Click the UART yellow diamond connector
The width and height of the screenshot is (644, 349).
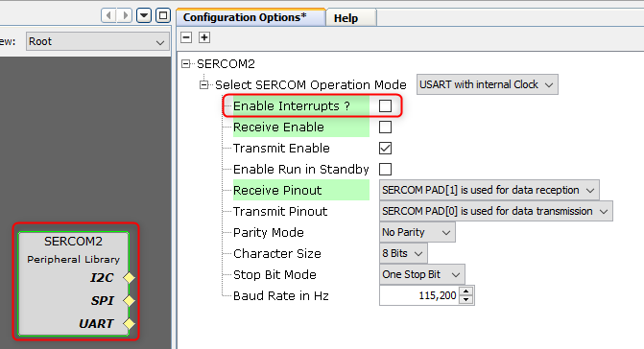[x=129, y=323]
